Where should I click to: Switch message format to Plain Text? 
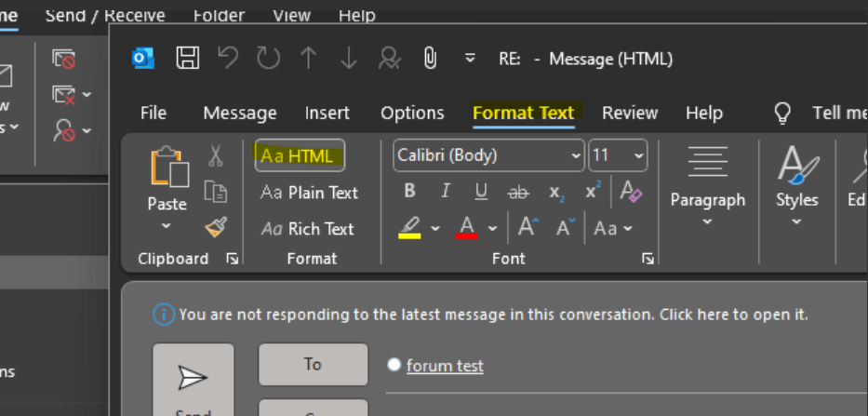tap(309, 193)
